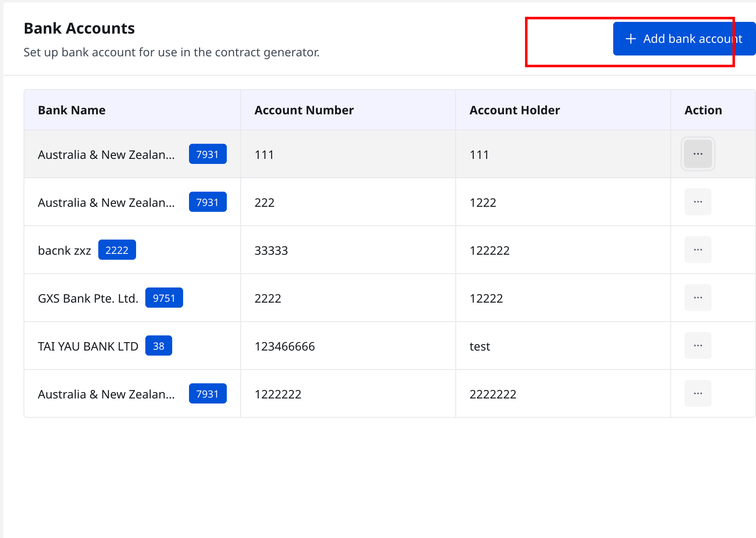Screen dimensions: 756x538
Task: Open the action menu for GXS Bank
Action: (698, 298)
